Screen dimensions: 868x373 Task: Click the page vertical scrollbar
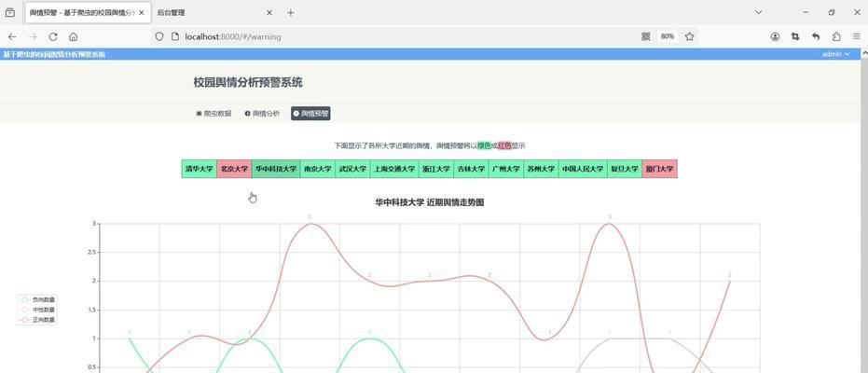pos(864,211)
